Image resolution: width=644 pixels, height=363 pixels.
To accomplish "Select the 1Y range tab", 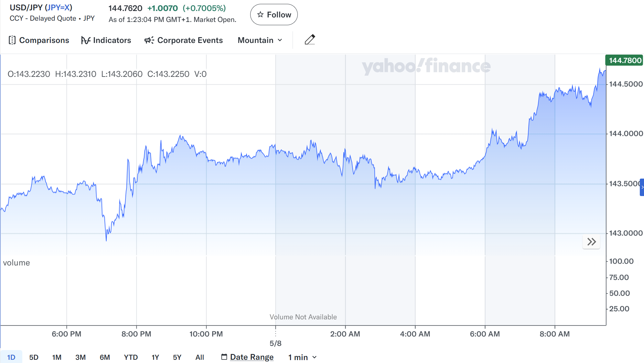I will point(156,357).
